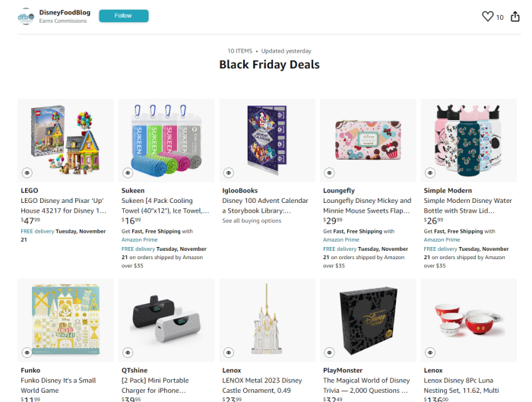Click eye icon on Lenox castle ornament

coord(228,353)
